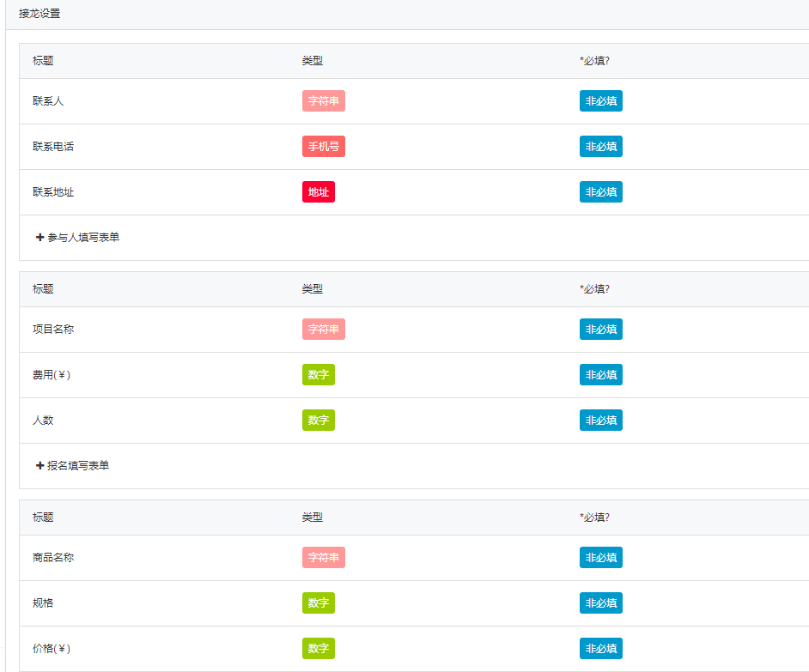Click the green 数字 tag in 规格 row

(318, 603)
